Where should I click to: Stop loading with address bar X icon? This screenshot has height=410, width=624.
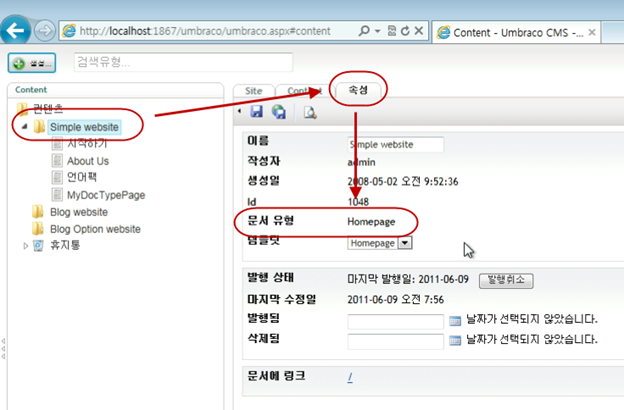419,31
